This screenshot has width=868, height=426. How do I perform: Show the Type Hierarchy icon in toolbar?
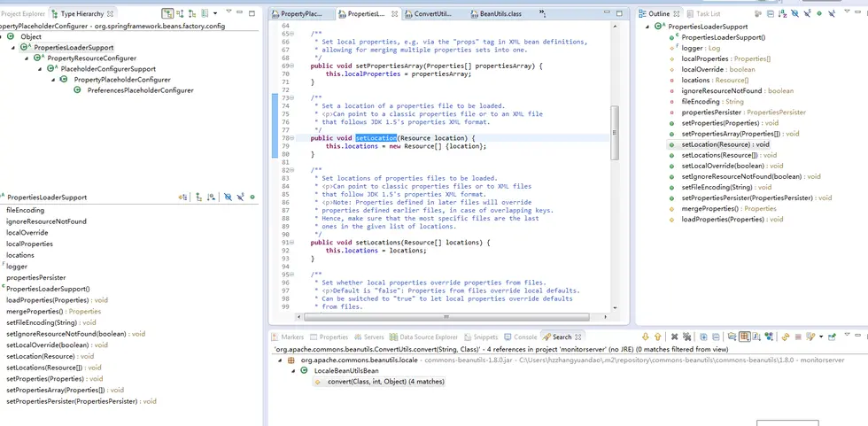(x=167, y=14)
